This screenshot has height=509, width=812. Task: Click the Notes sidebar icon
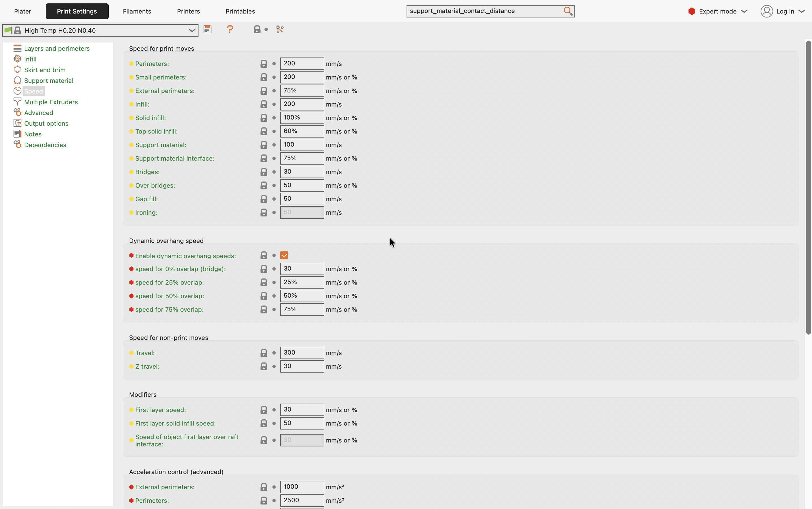point(17,134)
